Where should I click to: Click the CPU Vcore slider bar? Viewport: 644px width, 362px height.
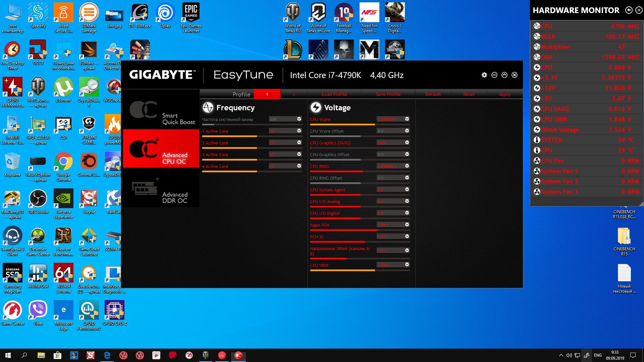pyautogui.click(x=360, y=125)
